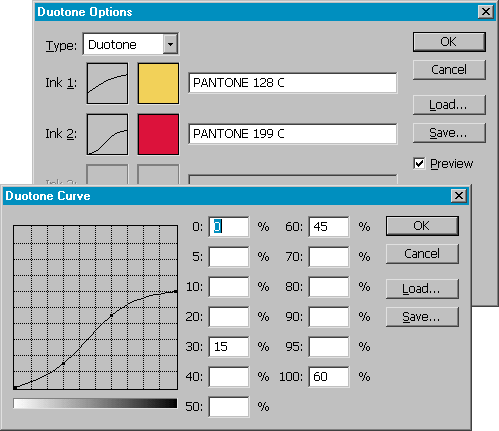Click the 70: percent input field
The width and height of the screenshot is (499, 431).
[x=329, y=257]
